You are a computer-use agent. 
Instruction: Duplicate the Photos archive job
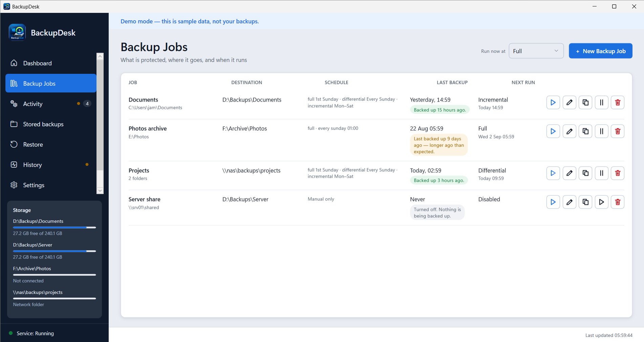tap(585, 131)
